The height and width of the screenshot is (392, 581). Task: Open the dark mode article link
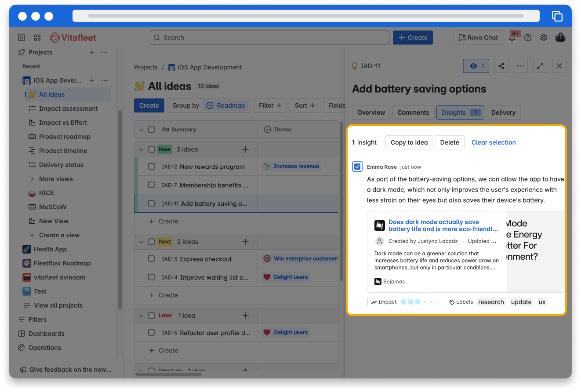(x=443, y=225)
